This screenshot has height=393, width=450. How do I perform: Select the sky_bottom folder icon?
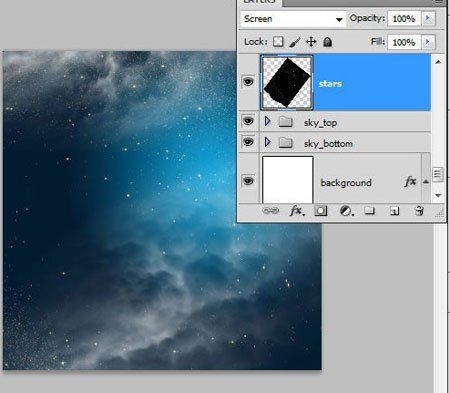286,143
